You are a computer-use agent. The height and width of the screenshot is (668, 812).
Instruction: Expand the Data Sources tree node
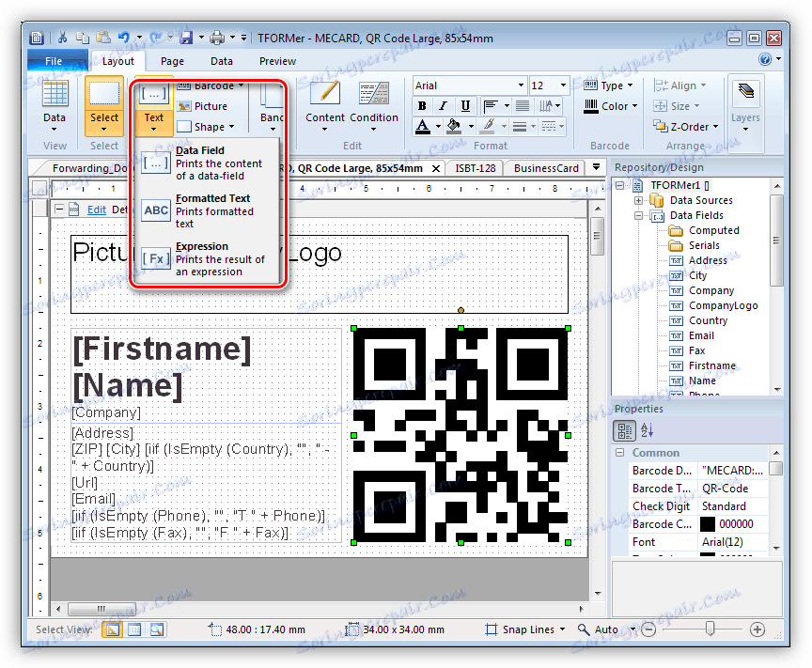click(x=639, y=200)
